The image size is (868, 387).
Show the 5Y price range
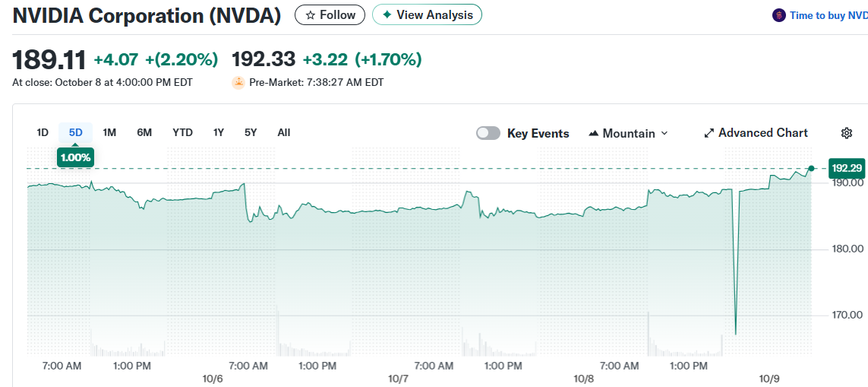click(x=251, y=132)
